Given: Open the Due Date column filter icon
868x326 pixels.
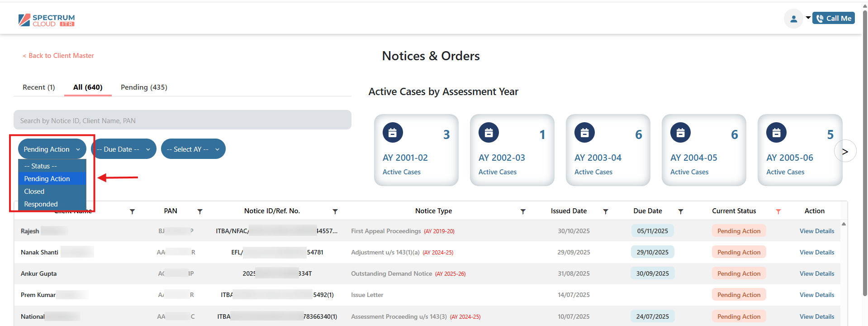Looking at the screenshot, I should pyautogui.click(x=681, y=211).
